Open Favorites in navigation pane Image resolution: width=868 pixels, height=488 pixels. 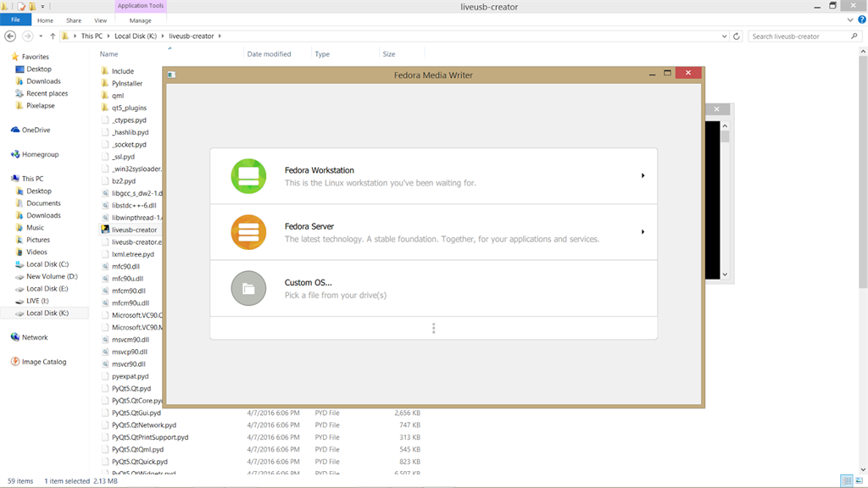coord(35,57)
